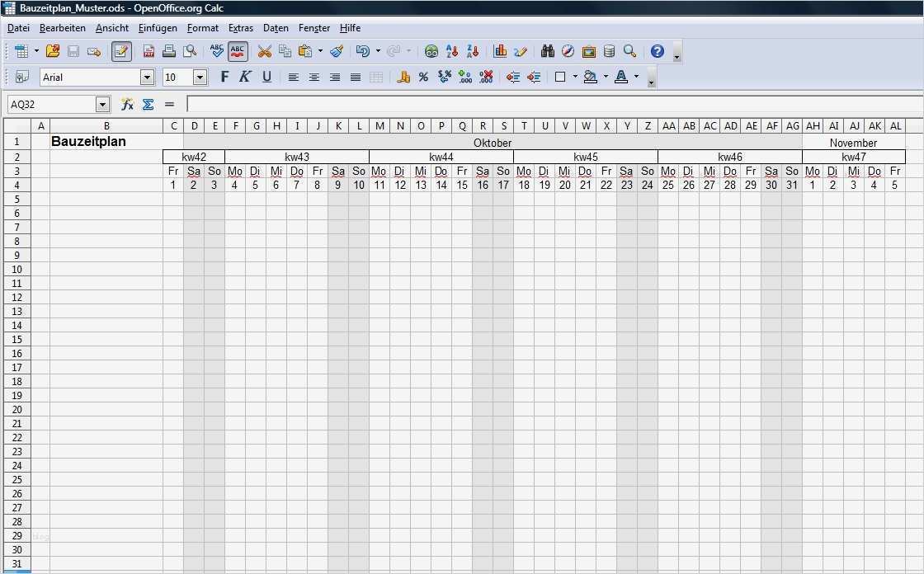Activate Format Paintbrush
The width and height of the screenshot is (924, 574).
(337, 51)
